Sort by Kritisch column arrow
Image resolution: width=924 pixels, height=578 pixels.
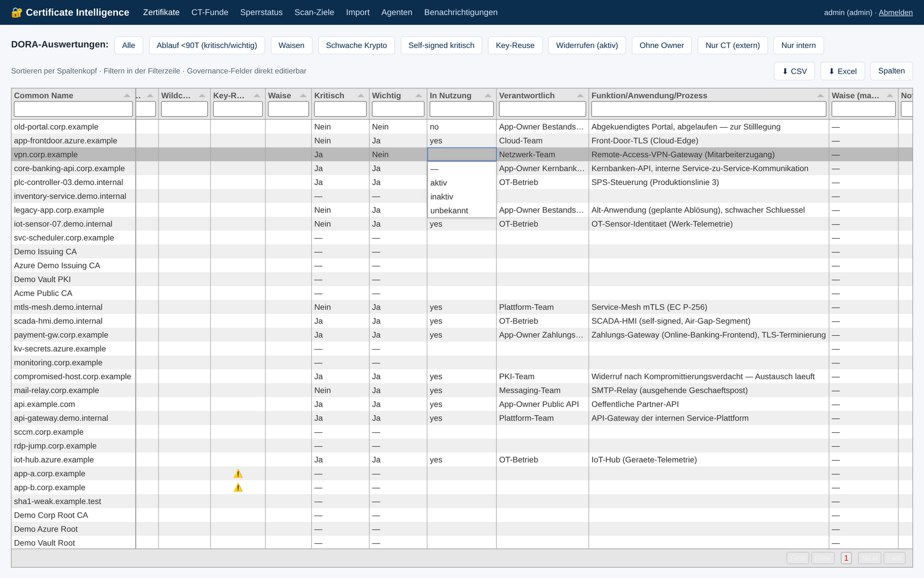(361, 95)
